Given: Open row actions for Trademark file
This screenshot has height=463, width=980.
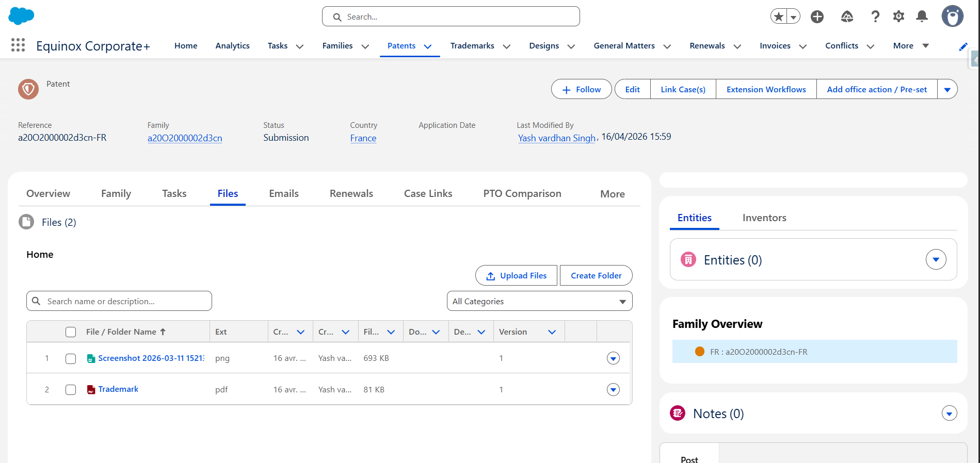Looking at the screenshot, I should pyautogui.click(x=613, y=390).
